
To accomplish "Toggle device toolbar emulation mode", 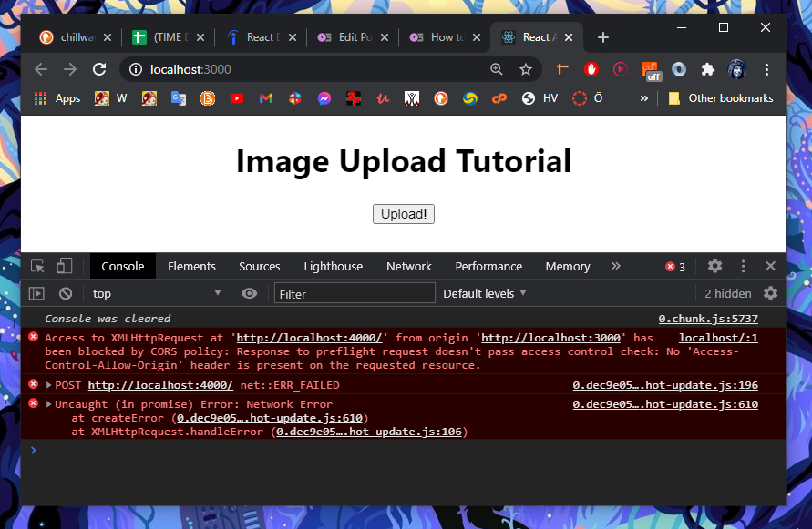I will coord(64,265).
